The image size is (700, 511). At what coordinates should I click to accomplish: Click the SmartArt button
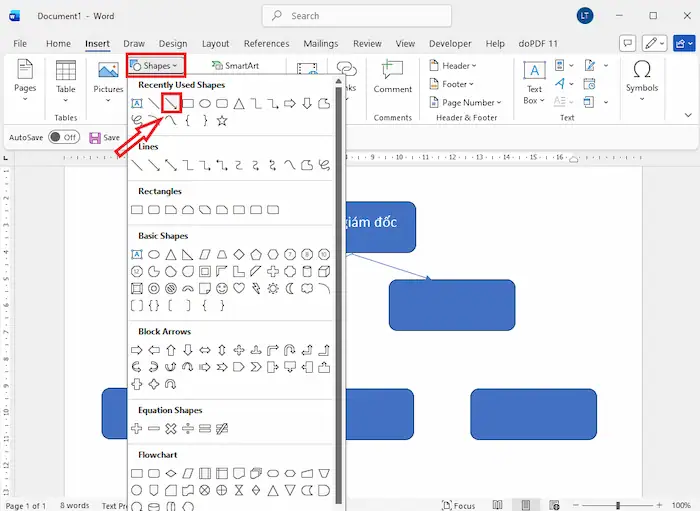pyautogui.click(x=235, y=66)
